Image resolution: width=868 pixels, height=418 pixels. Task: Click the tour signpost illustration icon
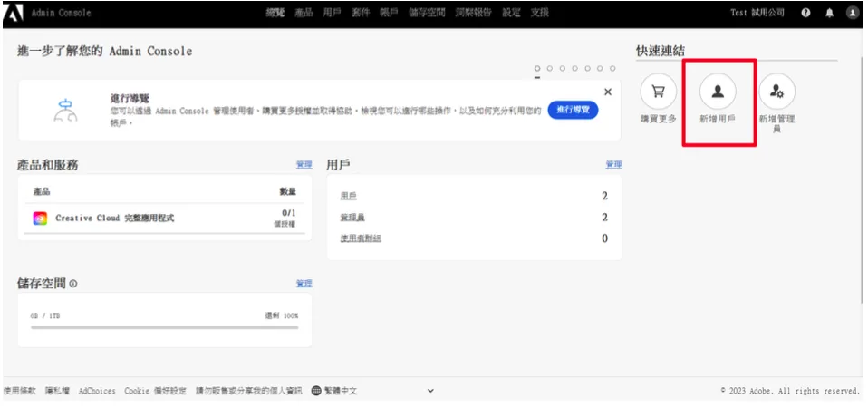click(x=66, y=110)
